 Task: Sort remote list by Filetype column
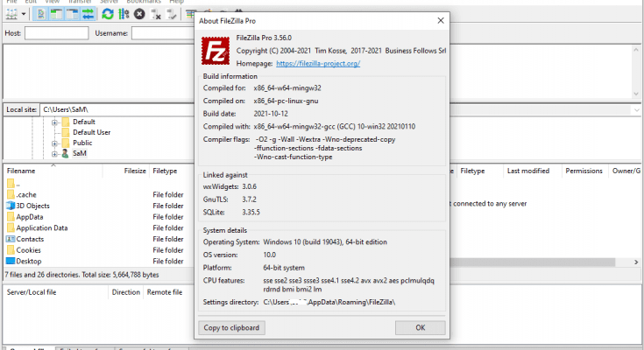pyautogui.click(x=472, y=171)
